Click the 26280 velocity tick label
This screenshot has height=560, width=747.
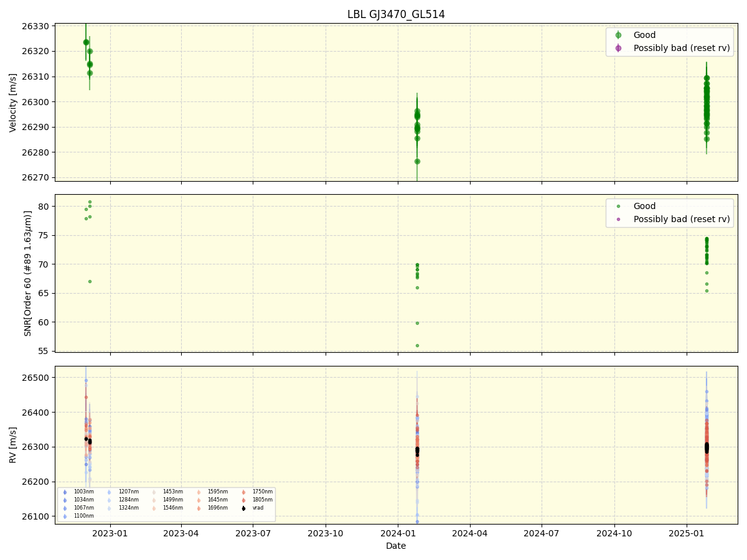(36, 152)
